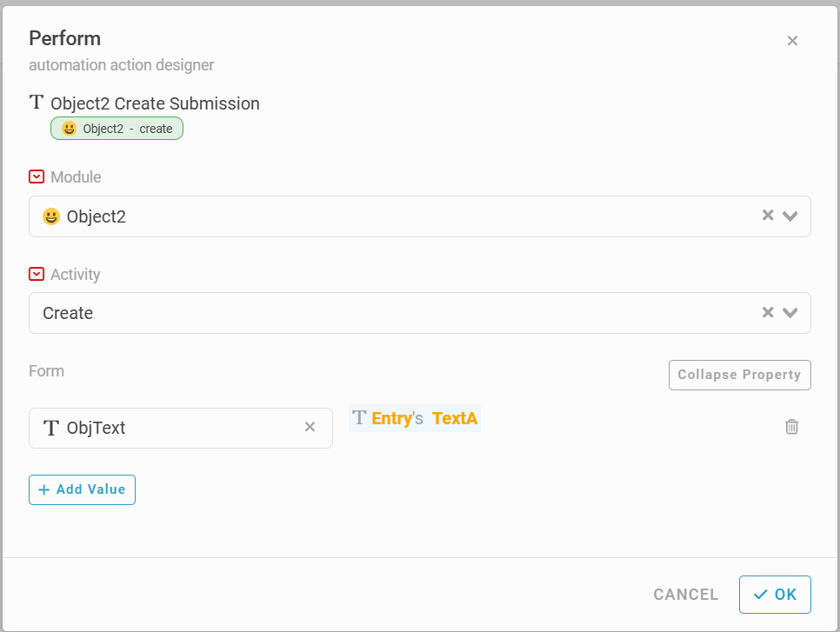Screen dimensions: 840x632
Task: Open the Activity combo box showing Create
Action: point(391,313)
